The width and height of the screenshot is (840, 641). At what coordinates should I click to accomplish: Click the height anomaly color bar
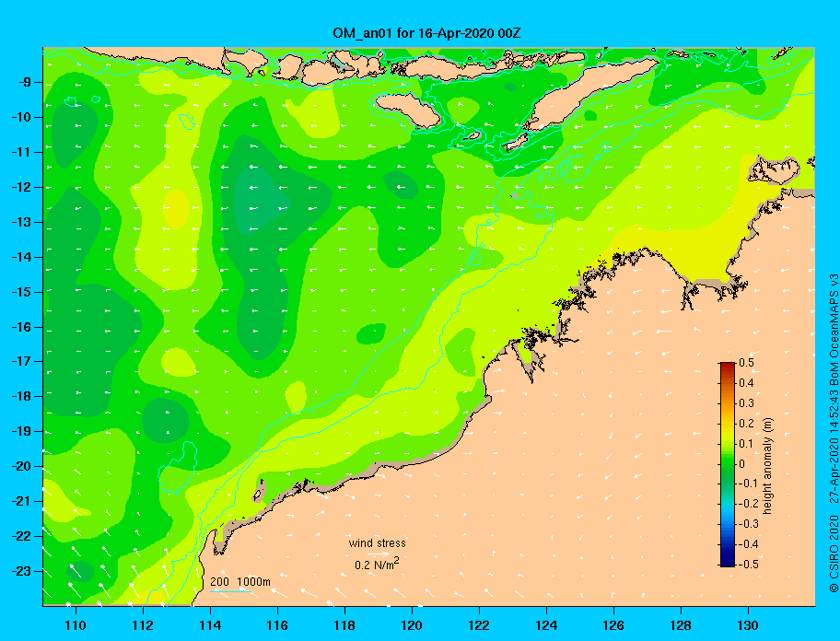(x=728, y=464)
